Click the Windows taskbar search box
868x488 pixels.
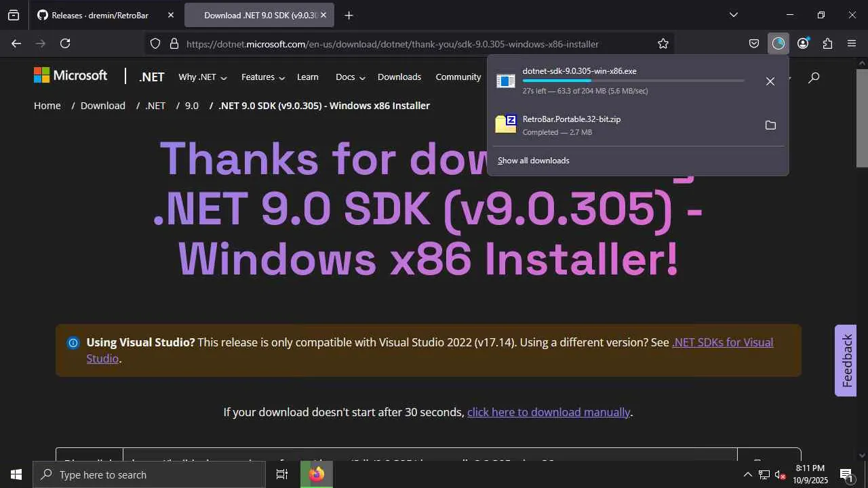click(x=149, y=474)
